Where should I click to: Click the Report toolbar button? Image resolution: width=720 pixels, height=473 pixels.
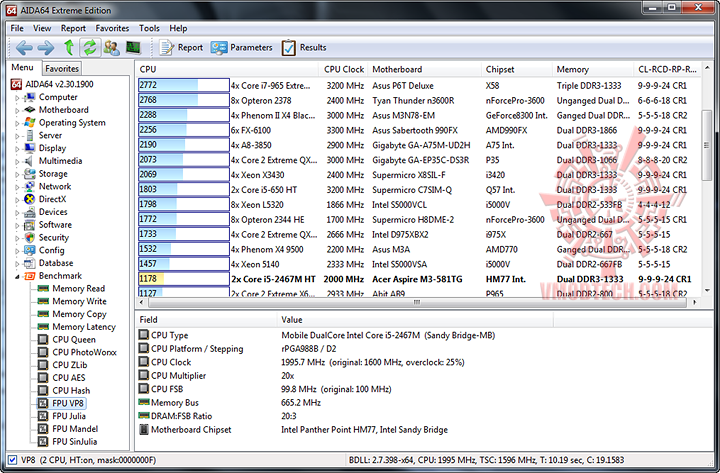pyautogui.click(x=181, y=47)
